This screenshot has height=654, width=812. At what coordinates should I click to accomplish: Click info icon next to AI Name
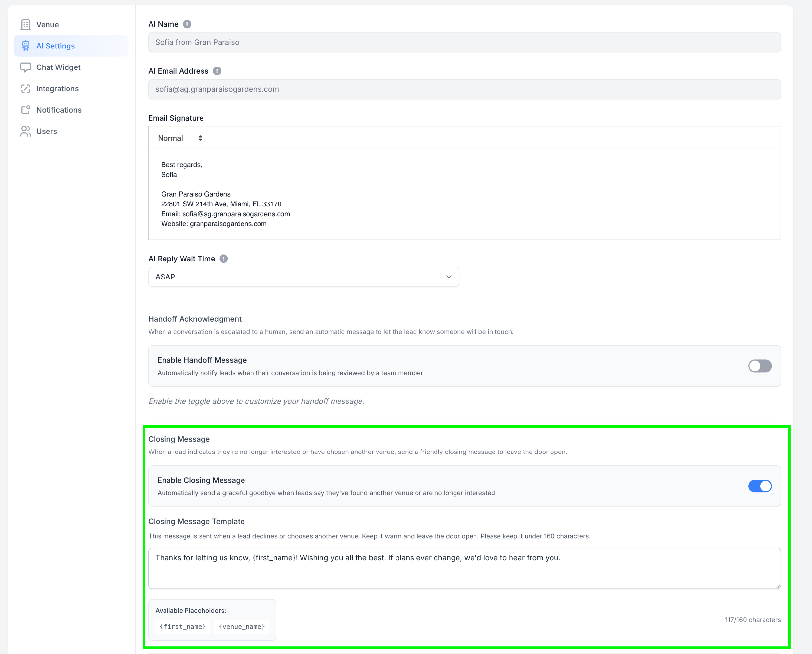187,24
